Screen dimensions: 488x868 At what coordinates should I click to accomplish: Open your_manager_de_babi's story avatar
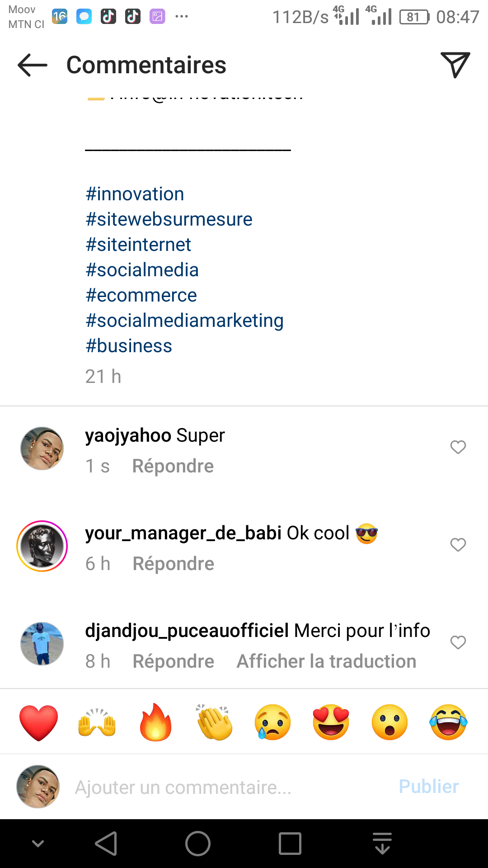pos(42,546)
